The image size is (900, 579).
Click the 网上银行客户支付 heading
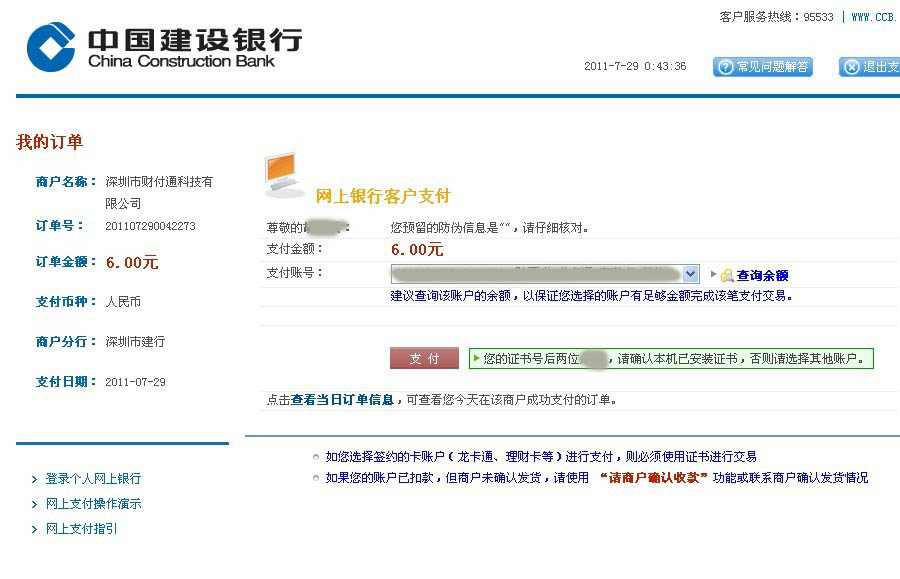383,196
